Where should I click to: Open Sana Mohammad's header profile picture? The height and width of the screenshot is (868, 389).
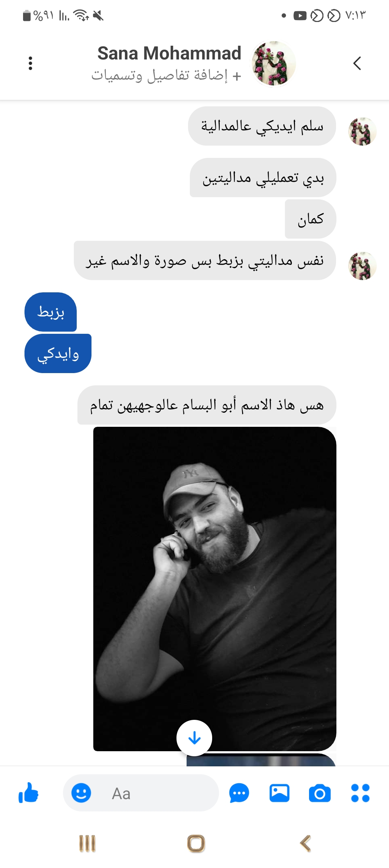pos(273,63)
